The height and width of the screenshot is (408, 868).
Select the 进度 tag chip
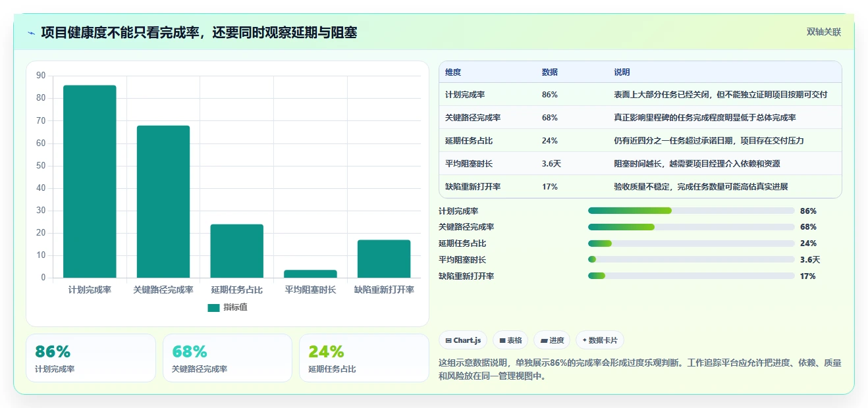click(552, 340)
